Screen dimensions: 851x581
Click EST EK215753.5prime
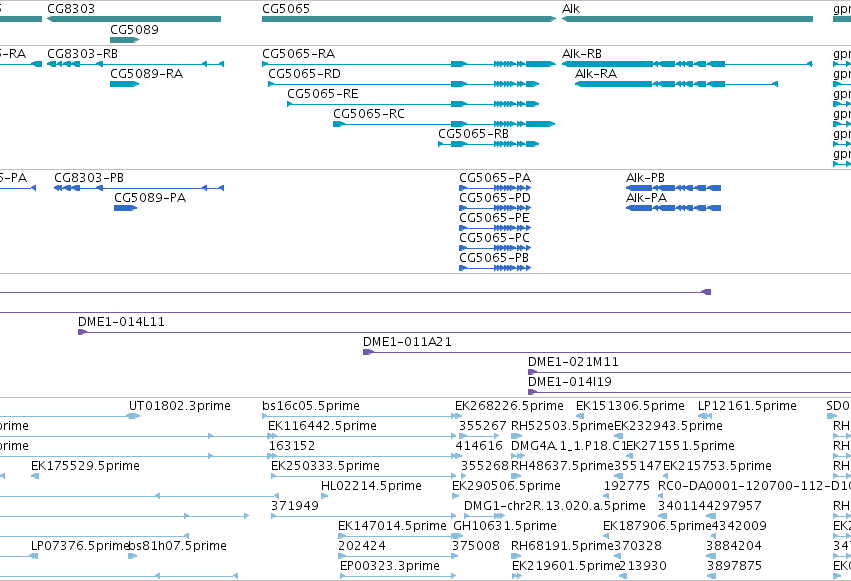click(x=717, y=466)
